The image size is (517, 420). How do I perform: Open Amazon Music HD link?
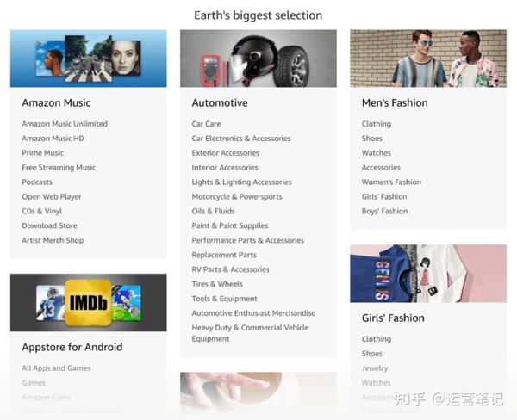point(53,139)
